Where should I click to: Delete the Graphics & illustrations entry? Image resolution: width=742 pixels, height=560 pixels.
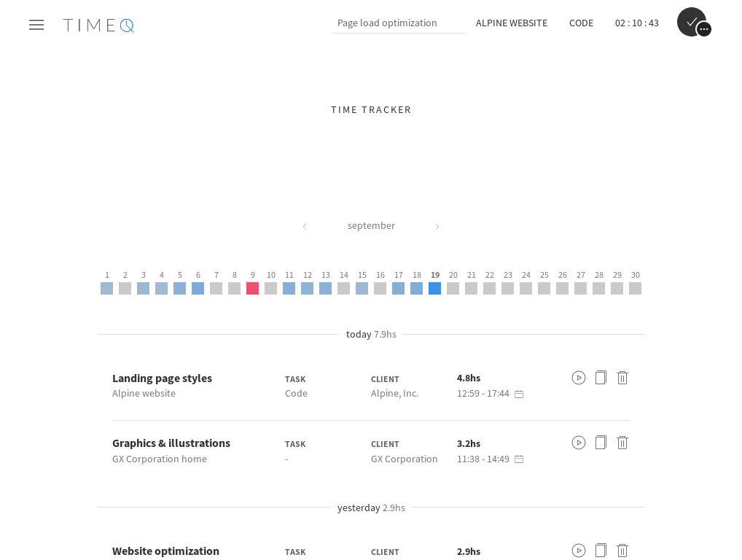point(622,443)
